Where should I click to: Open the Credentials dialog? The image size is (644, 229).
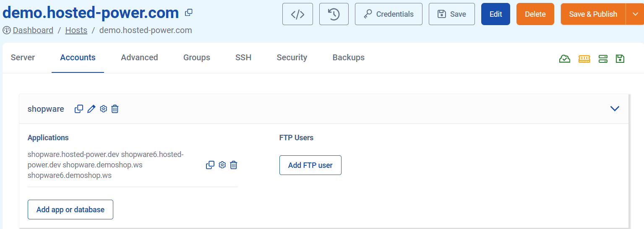[388, 14]
